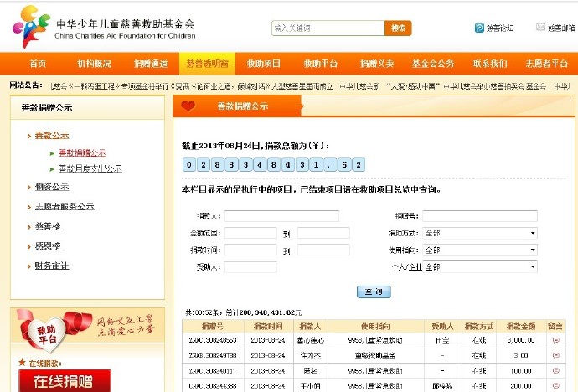
Task: Click donor name 许为杰 in the table
Action: pos(311,356)
